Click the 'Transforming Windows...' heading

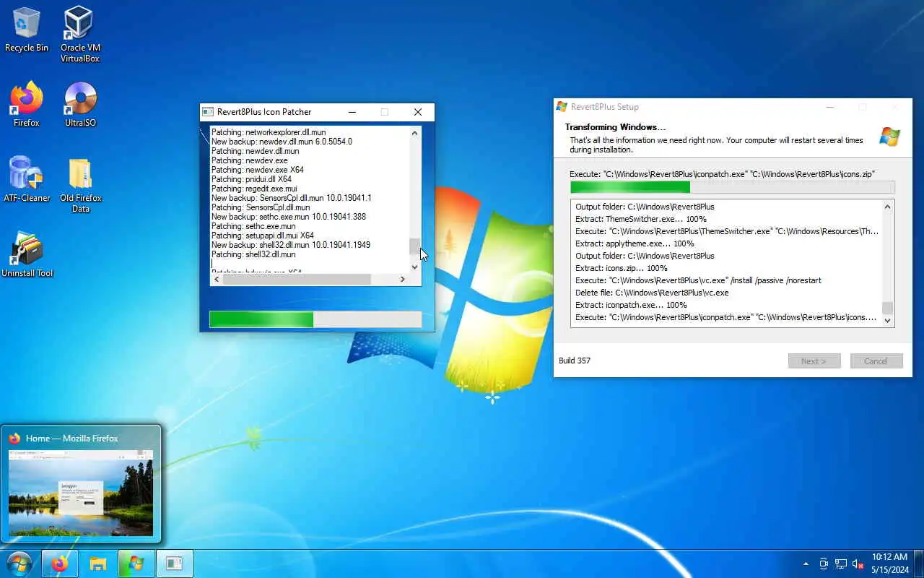[x=615, y=127]
